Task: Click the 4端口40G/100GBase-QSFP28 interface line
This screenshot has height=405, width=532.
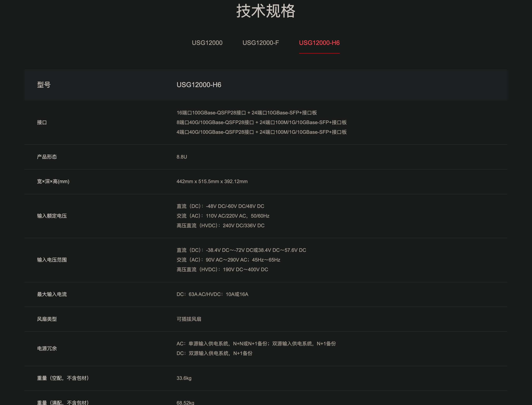Action: (x=262, y=132)
